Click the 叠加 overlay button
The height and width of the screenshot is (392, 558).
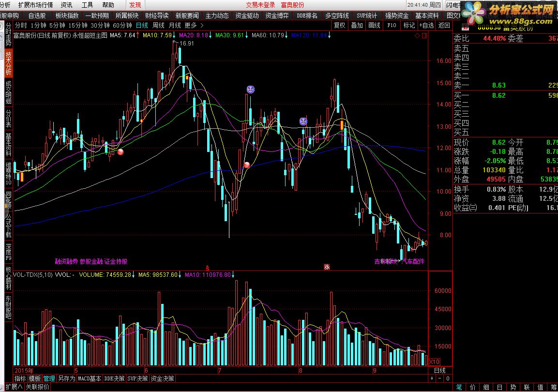[x=357, y=25]
